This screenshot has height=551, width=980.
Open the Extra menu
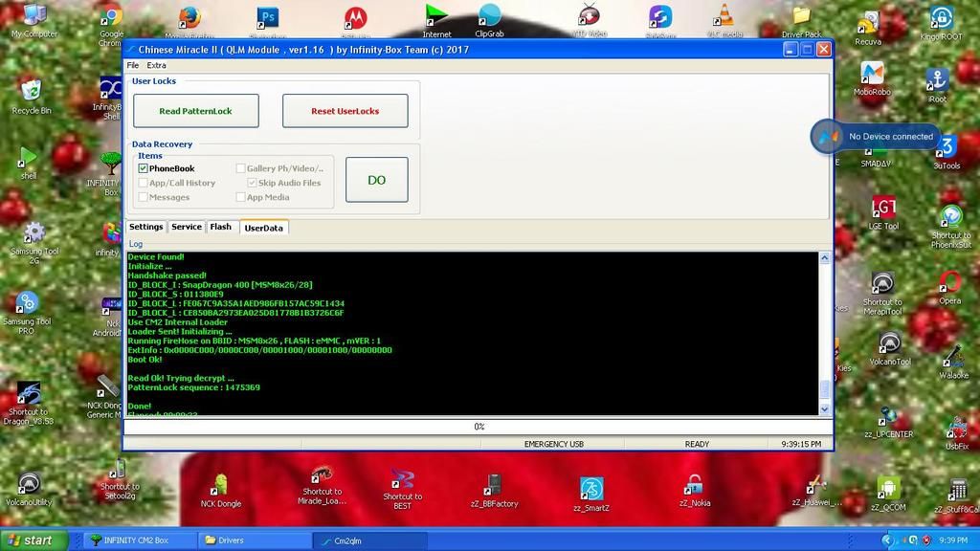pyautogui.click(x=156, y=65)
